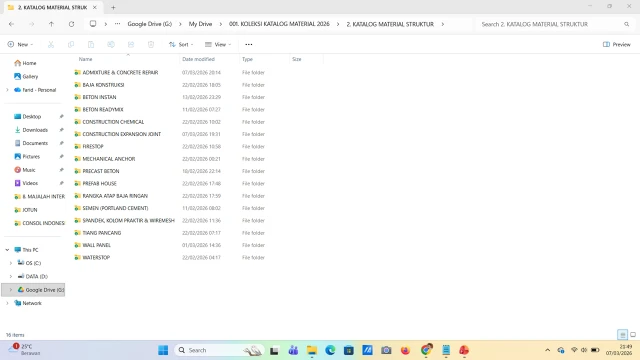Click 001. KOLEKSI KATALOG MATERIAL 2026 breadcrumb
The image size is (640, 360).
click(279, 24)
